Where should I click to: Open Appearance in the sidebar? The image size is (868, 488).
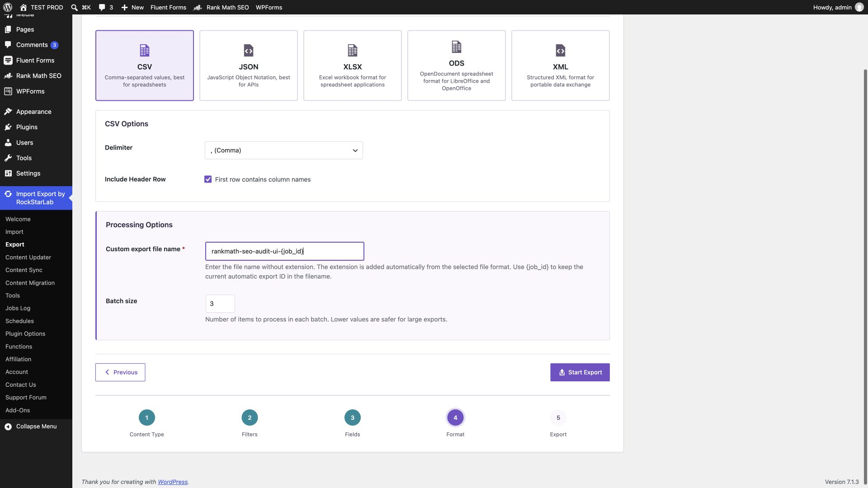33,112
